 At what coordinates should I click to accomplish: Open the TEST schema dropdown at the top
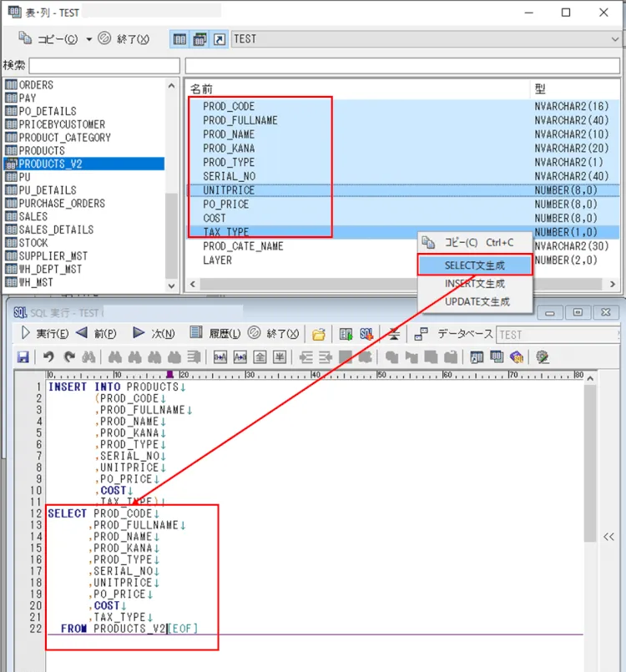[426, 39]
